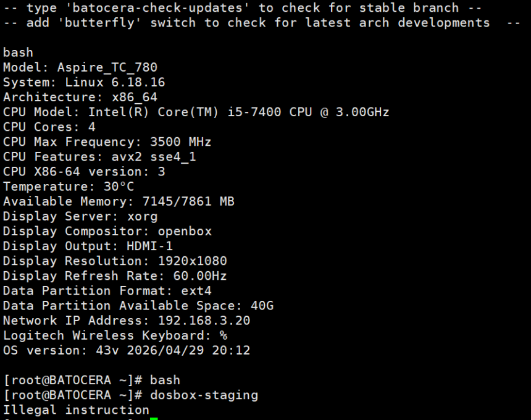Click the 'CPU Cores: 4' line
Screen dimensions: 531x420
49,127
